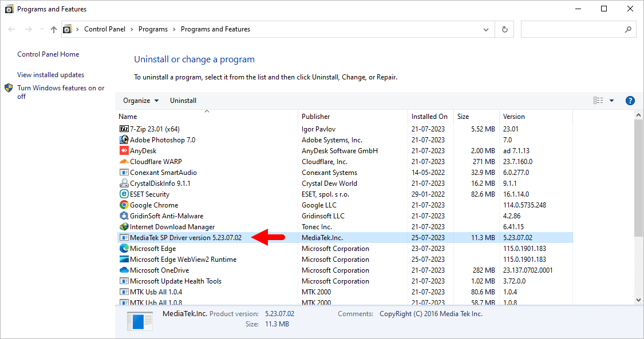Navigate to Control Panel via breadcrumb
644x339 pixels.
105,29
